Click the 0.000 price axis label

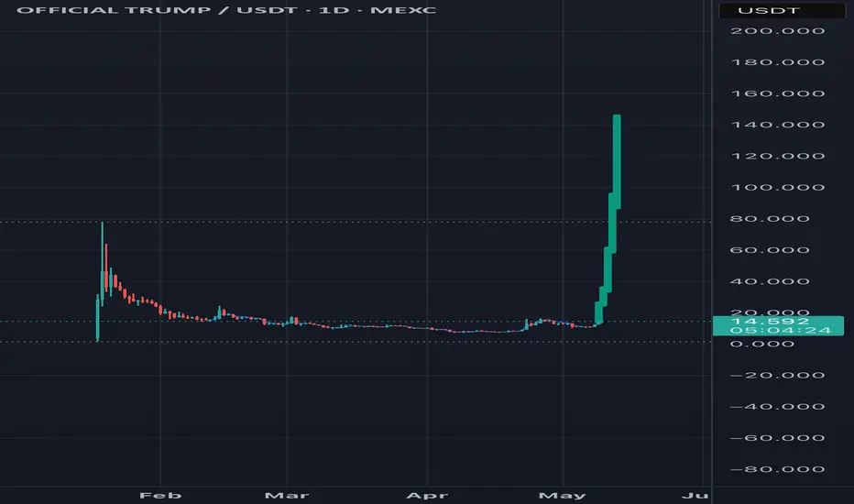click(762, 344)
